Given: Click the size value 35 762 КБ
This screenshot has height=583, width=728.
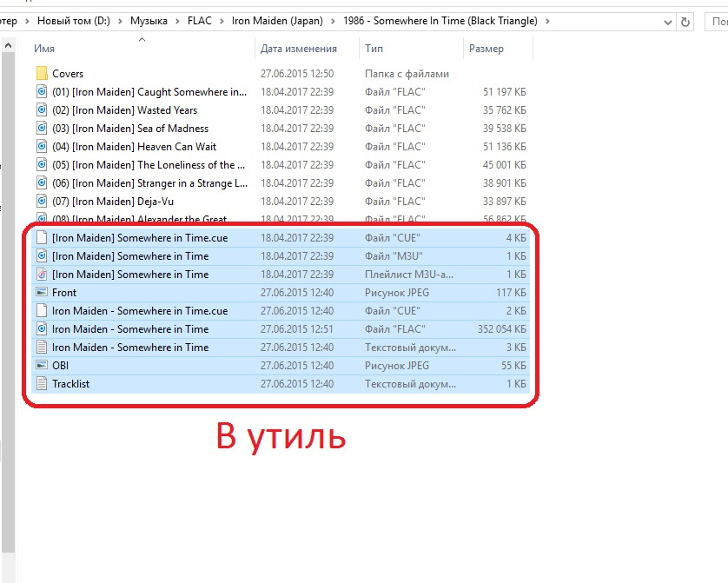Looking at the screenshot, I should [x=504, y=110].
